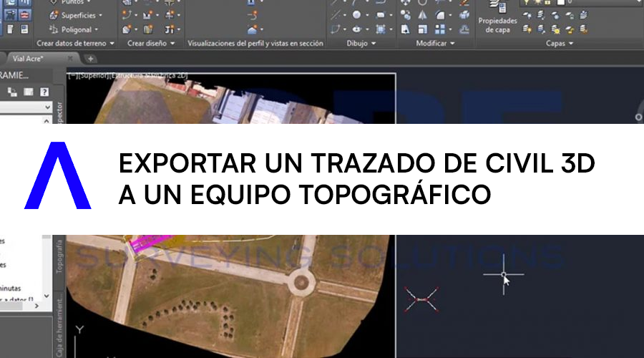Open the layer name combo box

(x=581, y=2)
